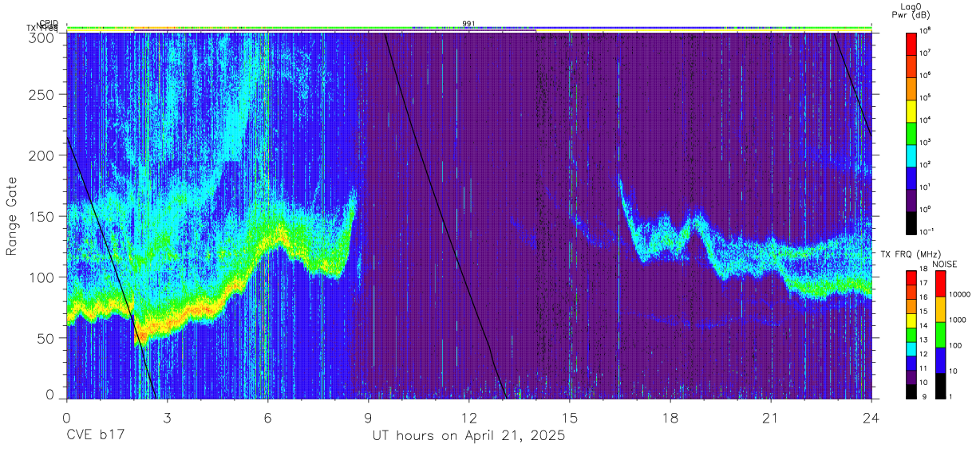Click the black bottom segment of the NOISE color bar
The image size is (980, 452).
coord(939,386)
